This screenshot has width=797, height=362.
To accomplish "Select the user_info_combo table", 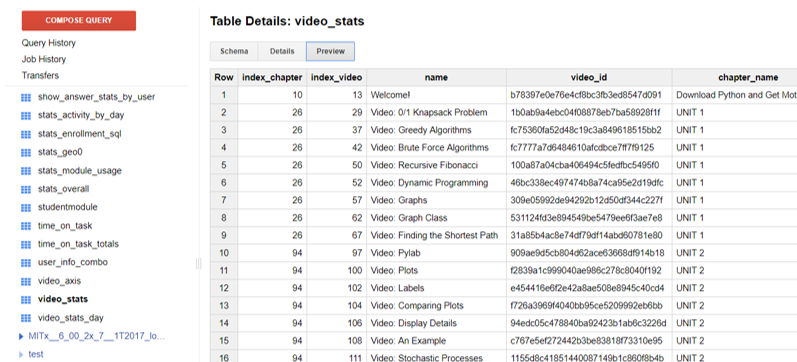I will click(73, 262).
